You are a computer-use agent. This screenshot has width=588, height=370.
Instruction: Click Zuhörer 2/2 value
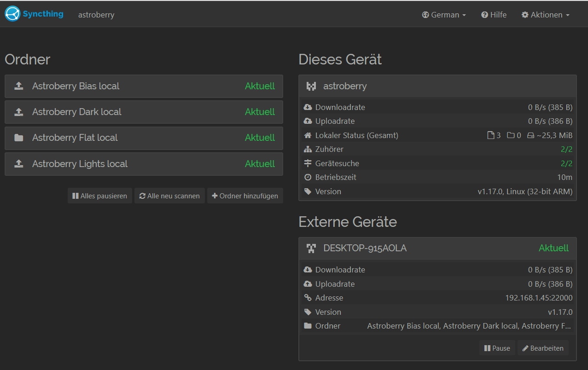pos(566,149)
